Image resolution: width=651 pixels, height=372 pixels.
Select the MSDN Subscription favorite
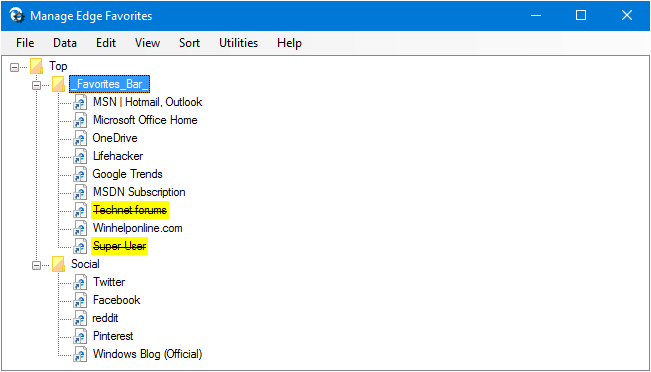pyautogui.click(x=139, y=192)
